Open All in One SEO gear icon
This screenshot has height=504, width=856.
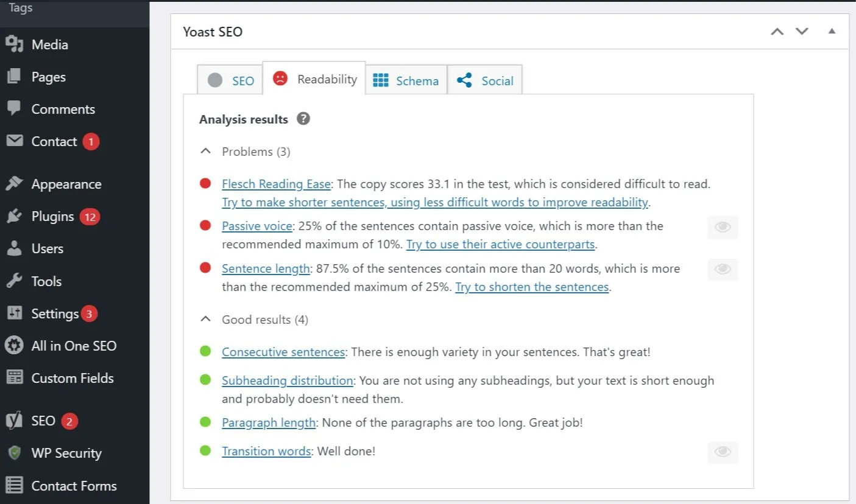point(14,346)
